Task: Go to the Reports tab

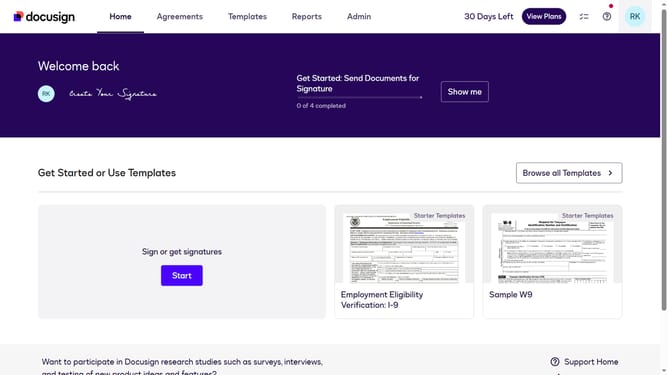Action: coord(306,17)
